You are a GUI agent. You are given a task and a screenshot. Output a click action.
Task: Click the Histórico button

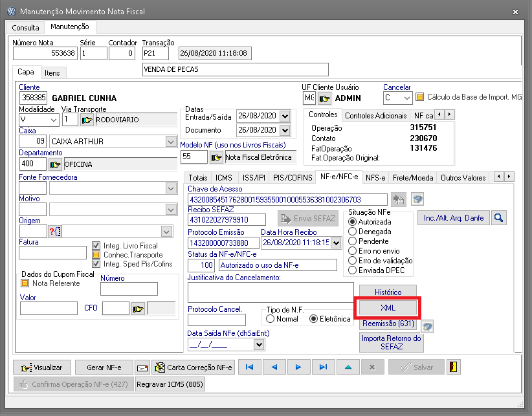pos(388,292)
